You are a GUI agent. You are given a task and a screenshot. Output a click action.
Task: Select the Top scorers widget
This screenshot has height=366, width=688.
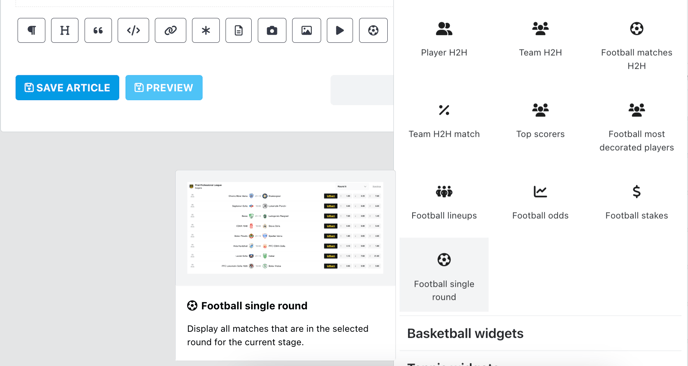[540, 121]
